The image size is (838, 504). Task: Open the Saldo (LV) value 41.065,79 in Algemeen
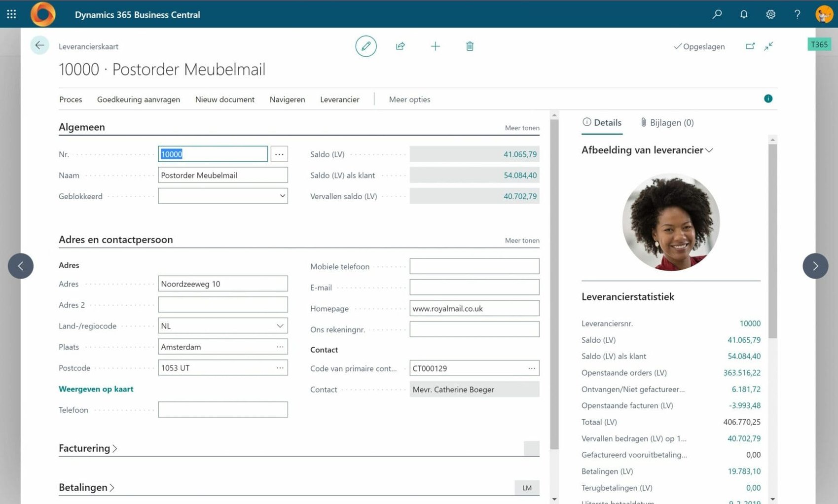(520, 154)
